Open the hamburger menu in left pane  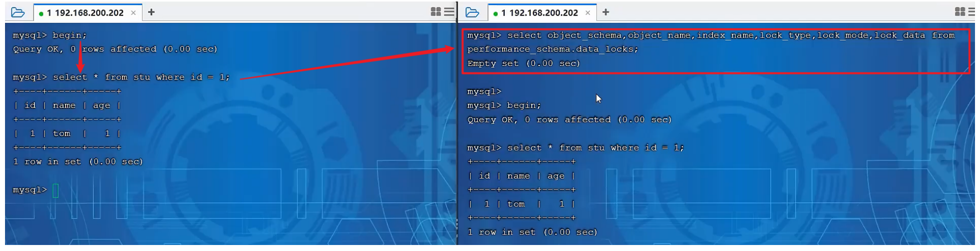[x=449, y=12]
